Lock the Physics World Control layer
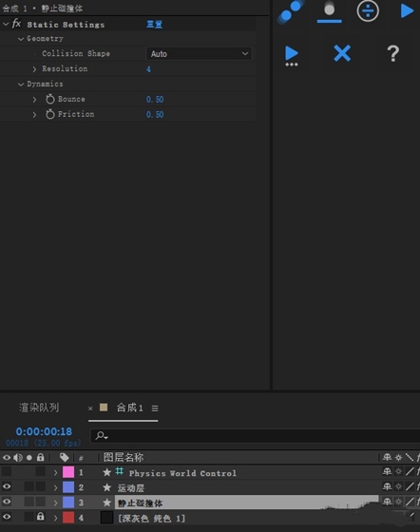 coord(40,471)
